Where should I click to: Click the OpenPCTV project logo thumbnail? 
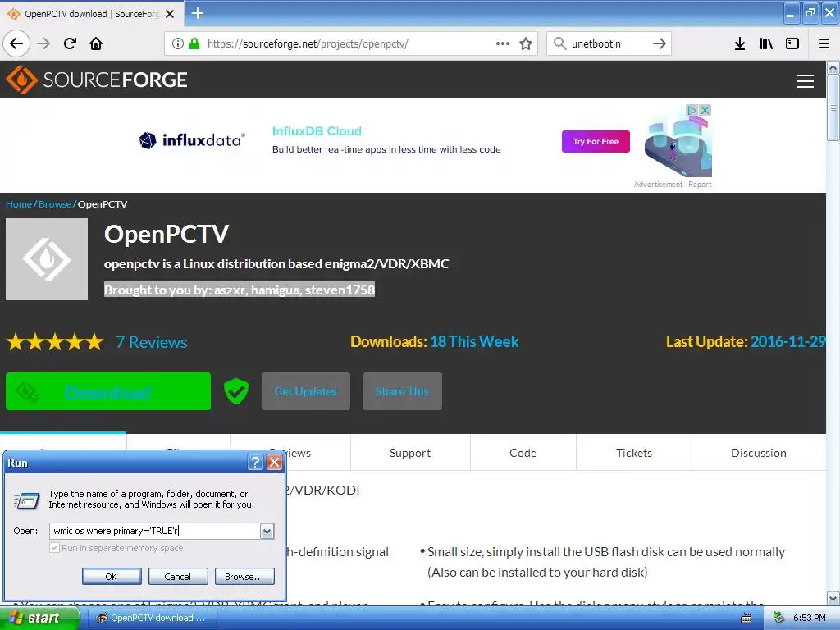pos(47,258)
